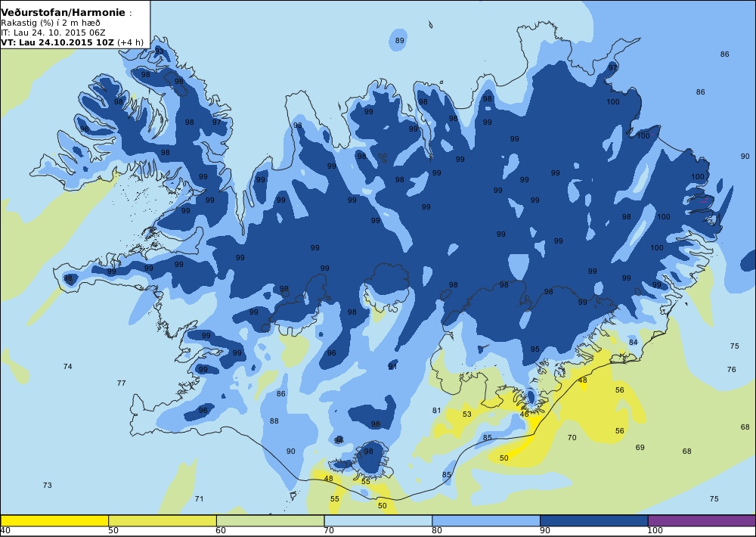
Task: Pick the purple above-100 legend swatch
Action: pos(702,520)
